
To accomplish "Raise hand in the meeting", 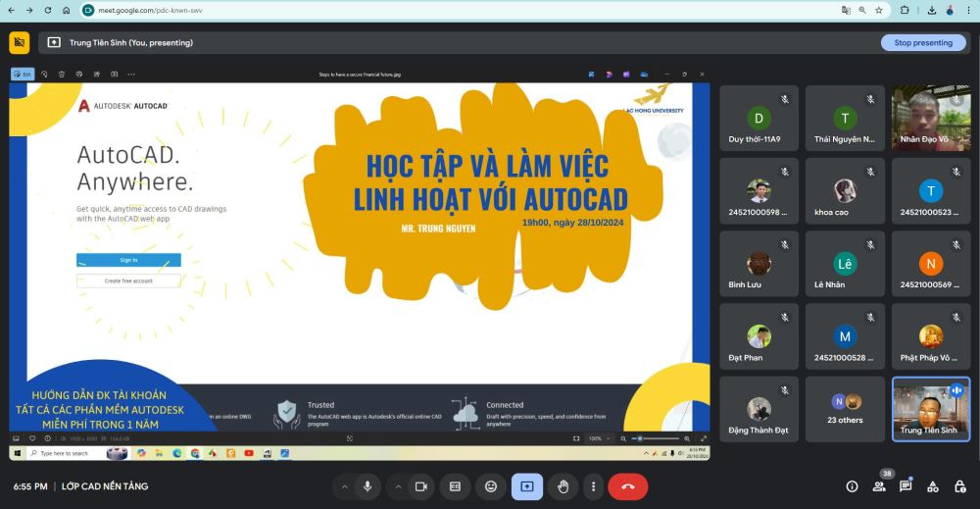I will (x=563, y=486).
